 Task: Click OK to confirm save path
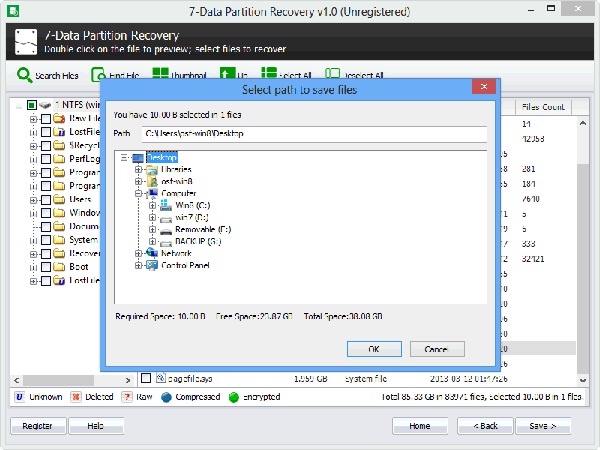[374, 349]
